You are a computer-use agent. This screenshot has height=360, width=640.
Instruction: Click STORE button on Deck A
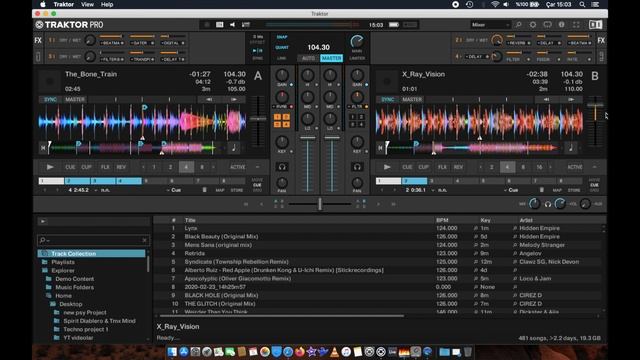pos(237,190)
